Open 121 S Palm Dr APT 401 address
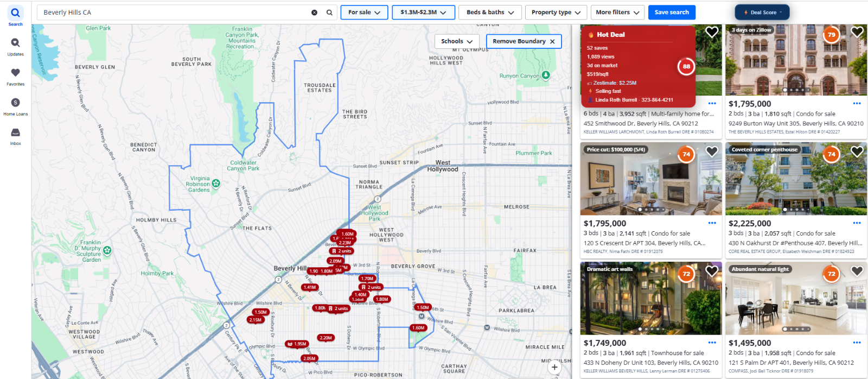The height and width of the screenshot is (379, 868). pos(791,363)
